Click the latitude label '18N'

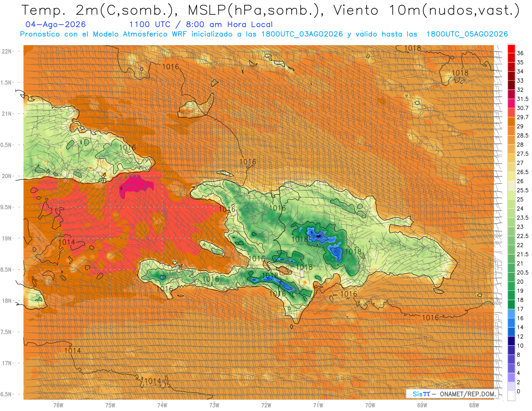point(8,301)
